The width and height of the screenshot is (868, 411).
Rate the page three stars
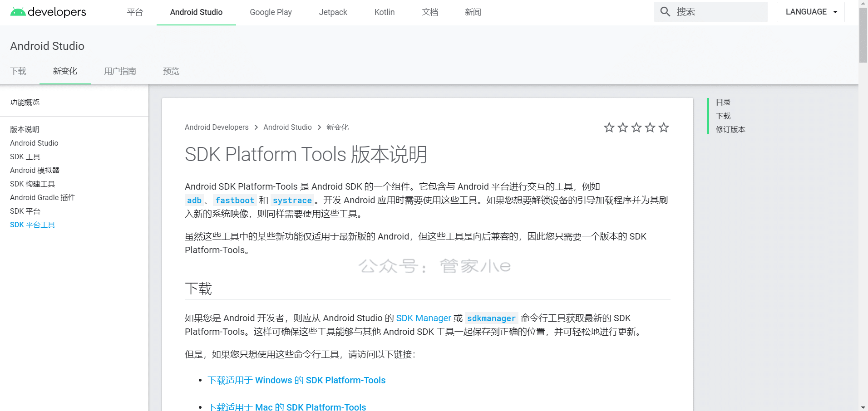[x=636, y=127]
